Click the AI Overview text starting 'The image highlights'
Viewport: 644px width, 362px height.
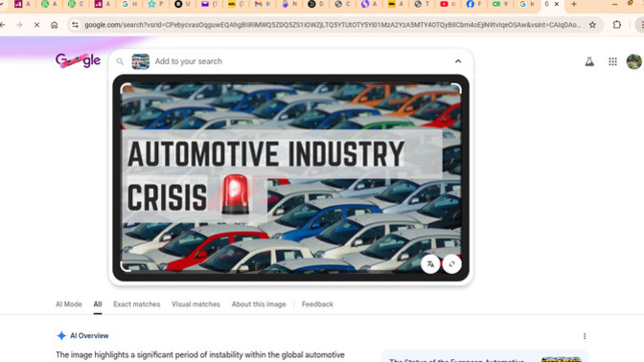click(200, 354)
